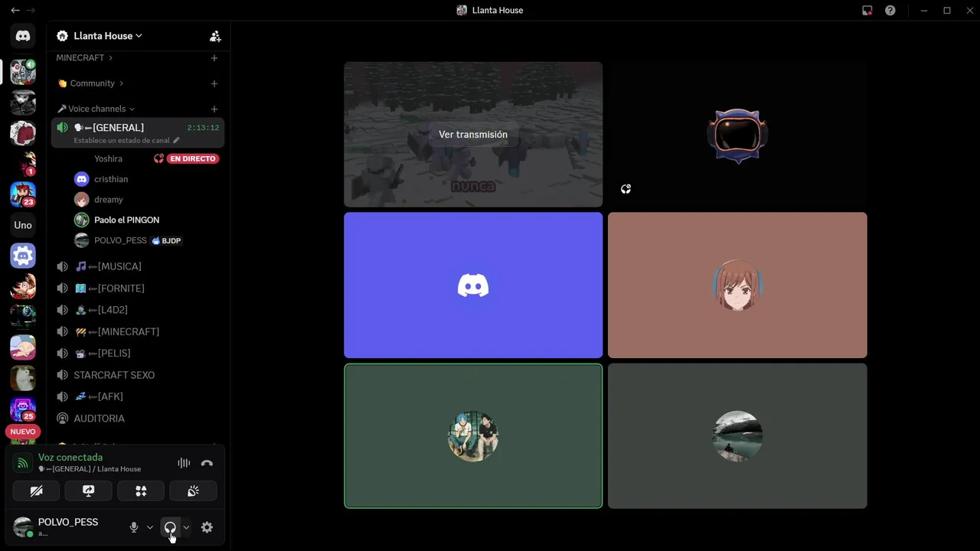Screen dimensions: 980x551
Task: Click the NUEVO new mentions badge
Action: 23,432
